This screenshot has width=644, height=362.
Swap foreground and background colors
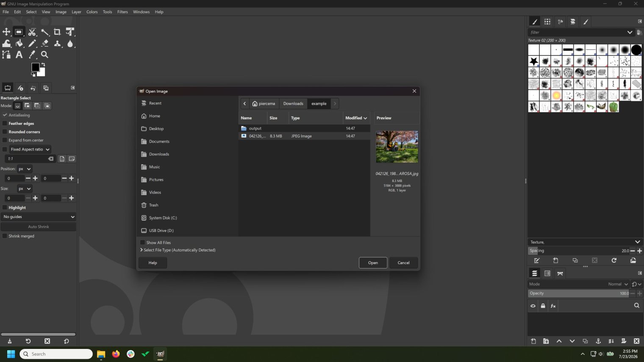point(43,65)
